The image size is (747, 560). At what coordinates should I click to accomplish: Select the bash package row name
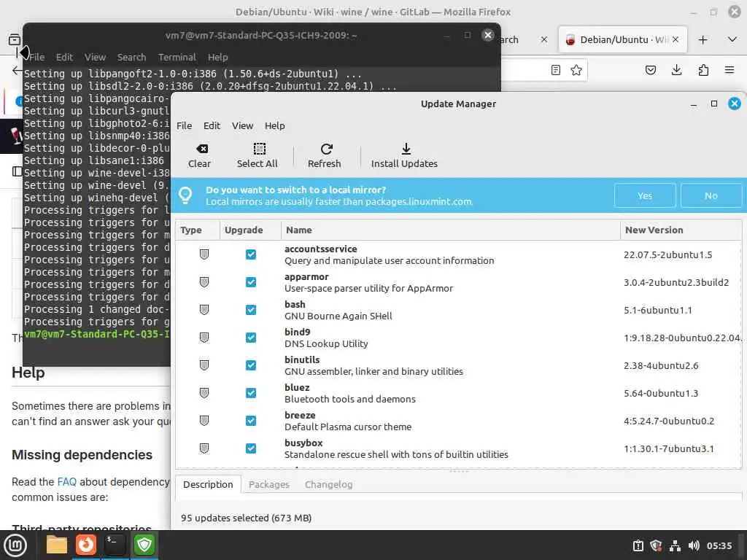point(295,304)
